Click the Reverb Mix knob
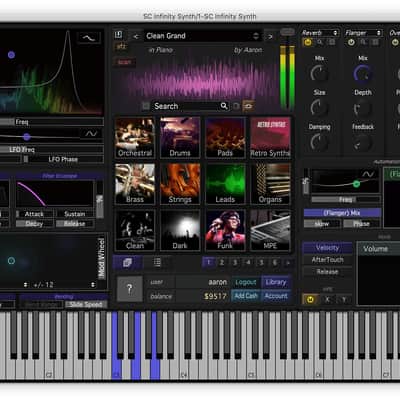Viewport: 400px width, 400px height. click(319, 73)
